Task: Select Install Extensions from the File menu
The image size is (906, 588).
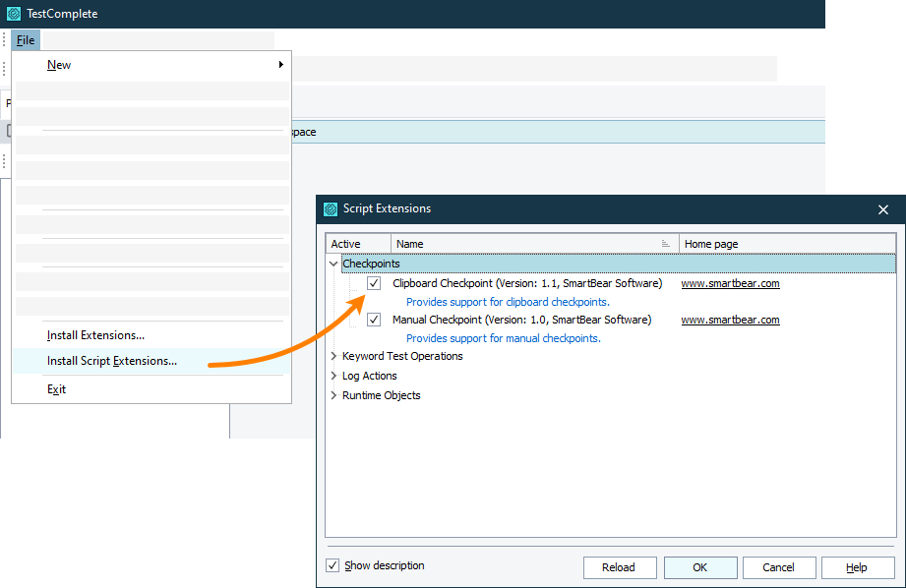Action: (95, 335)
